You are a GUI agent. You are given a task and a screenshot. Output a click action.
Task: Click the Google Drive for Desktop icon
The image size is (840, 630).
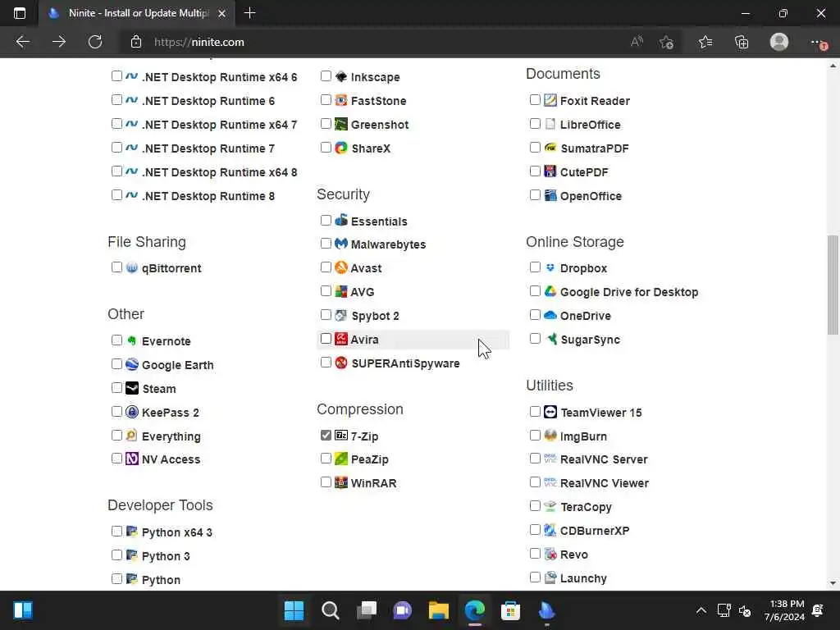pyautogui.click(x=550, y=291)
